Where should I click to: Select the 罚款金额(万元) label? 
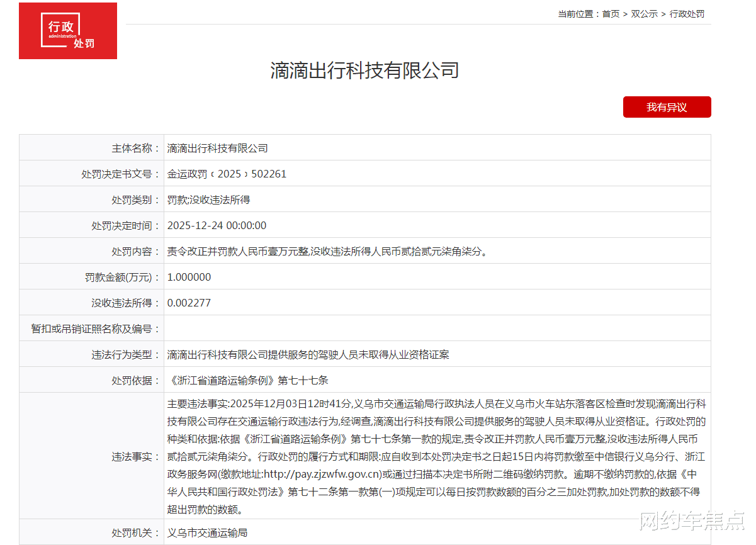[x=123, y=277]
